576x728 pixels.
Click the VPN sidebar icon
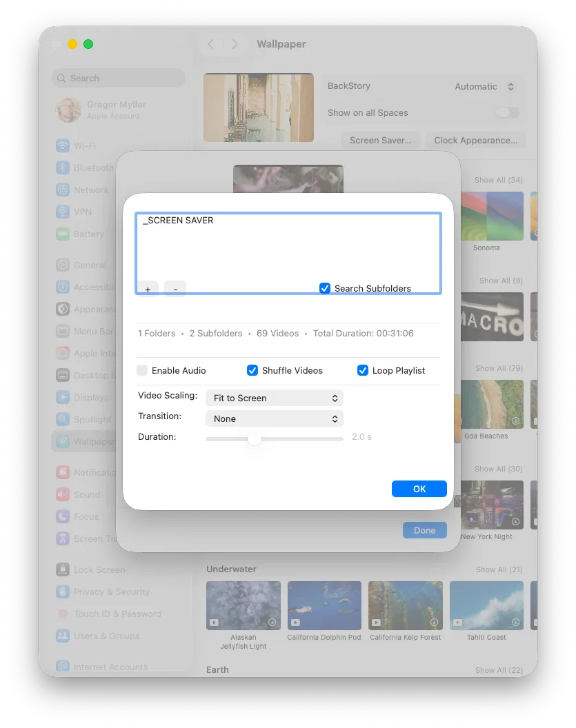[63, 212]
